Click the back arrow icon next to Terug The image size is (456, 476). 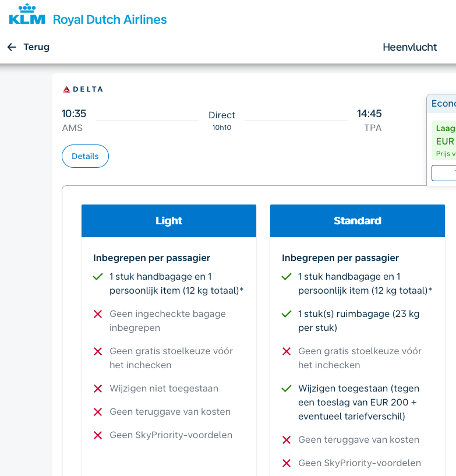tap(12, 47)
